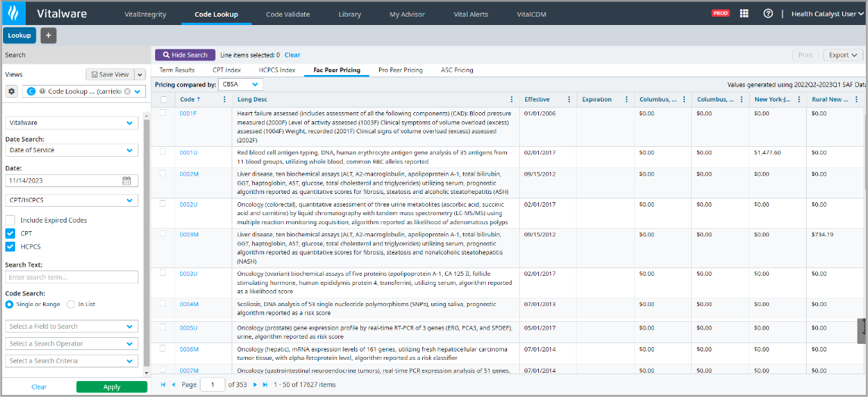Open the help question mark icon

(x=768, y=14)
